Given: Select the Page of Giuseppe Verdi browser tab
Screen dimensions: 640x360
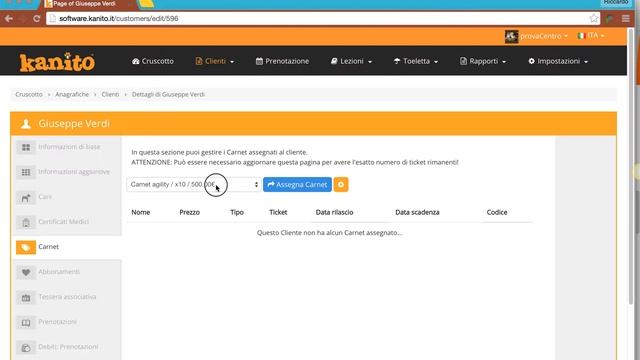Looking at the screenshot, I should (84, 4).
